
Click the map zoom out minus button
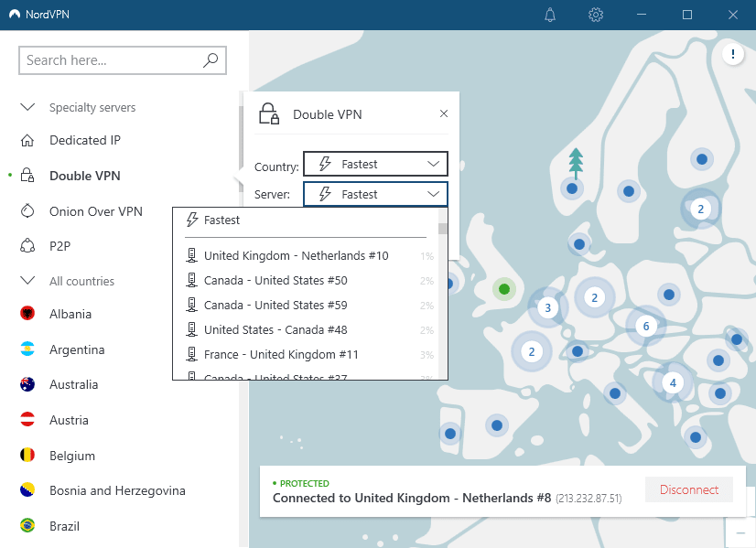[740, 533]
